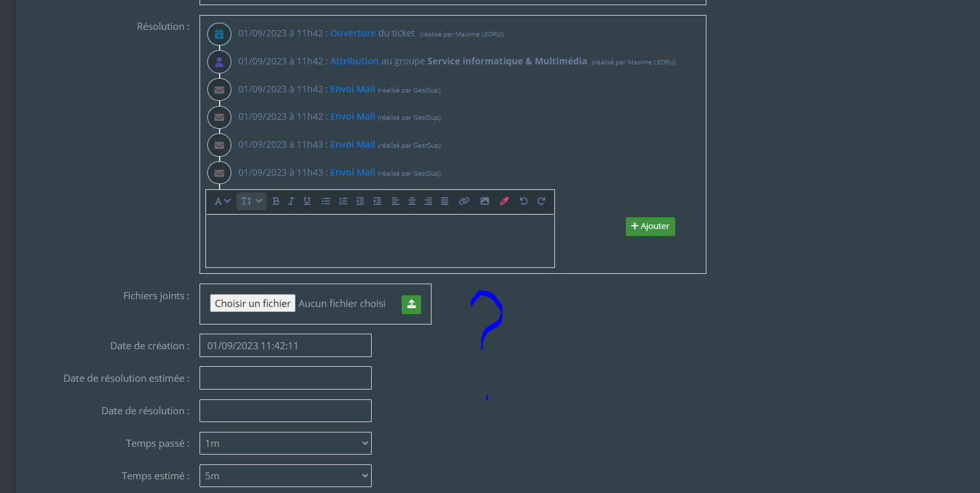Click 'Aucun fichier choisi' text
This screenshot has height=493, width=980.
point(342,304)
